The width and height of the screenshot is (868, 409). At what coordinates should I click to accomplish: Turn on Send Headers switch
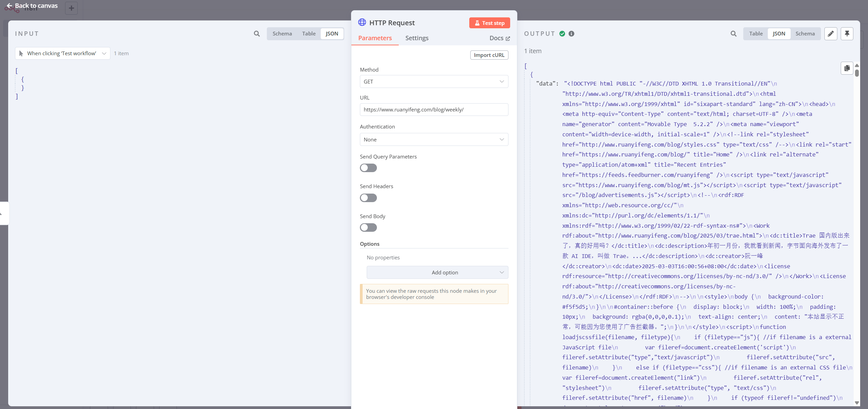click(368, 198)
